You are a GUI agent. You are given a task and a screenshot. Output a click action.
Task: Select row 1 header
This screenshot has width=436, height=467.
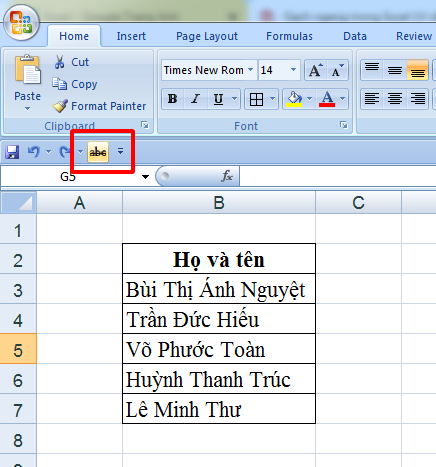pyautogui.click(x=18, y=230)
